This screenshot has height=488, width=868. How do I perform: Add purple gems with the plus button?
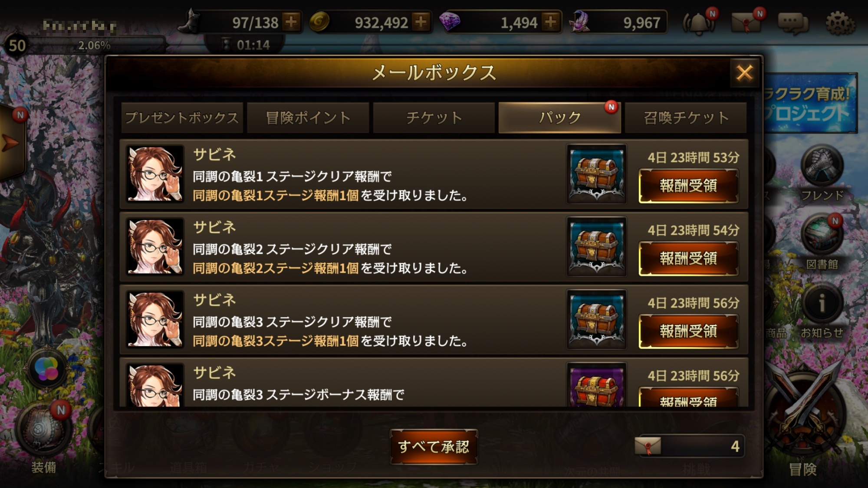click(x=550, y=22)
